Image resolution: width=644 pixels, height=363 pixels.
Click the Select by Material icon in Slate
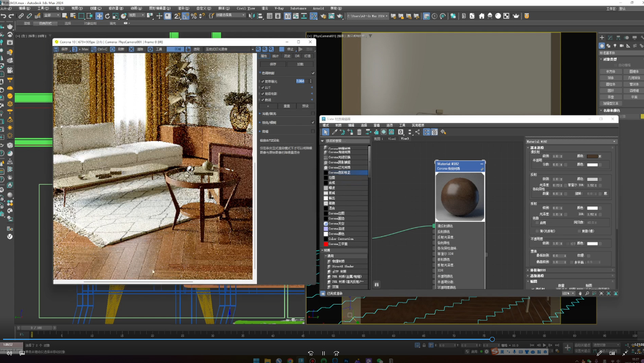coord(443,132)
